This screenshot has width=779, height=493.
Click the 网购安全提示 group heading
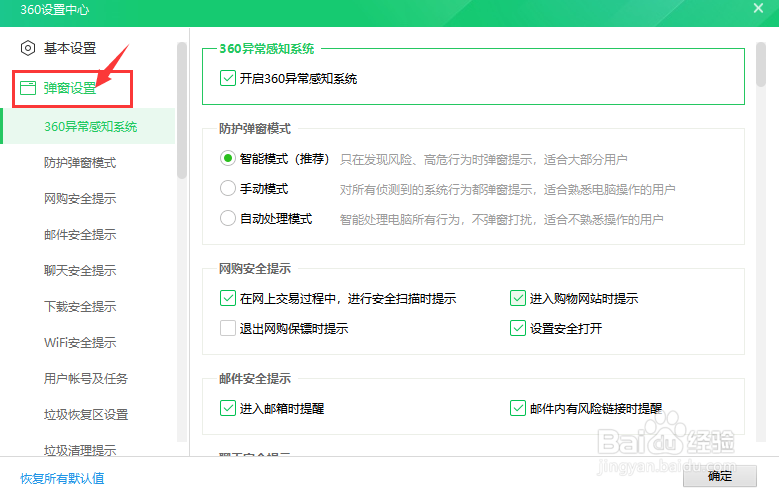pos(255,268)
